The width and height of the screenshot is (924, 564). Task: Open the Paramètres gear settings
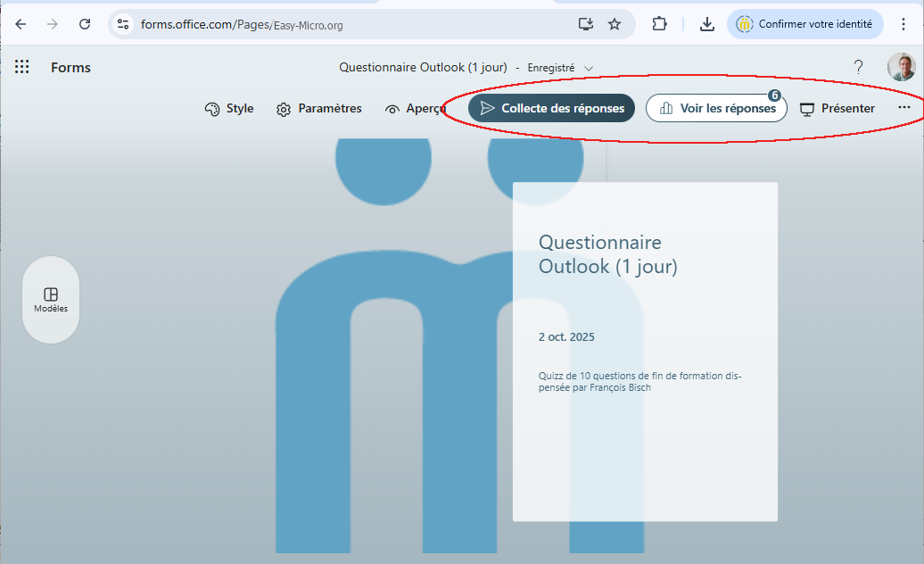click(318, 109)
